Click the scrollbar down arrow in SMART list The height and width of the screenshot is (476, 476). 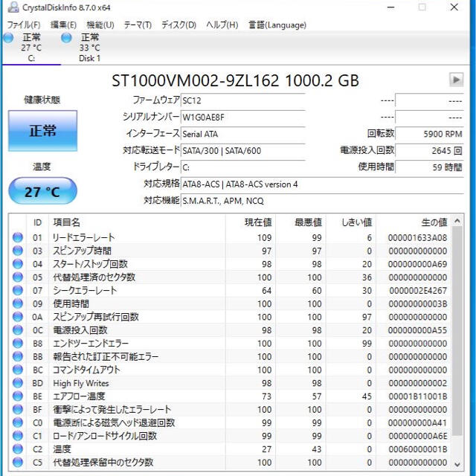coord(457,464)
